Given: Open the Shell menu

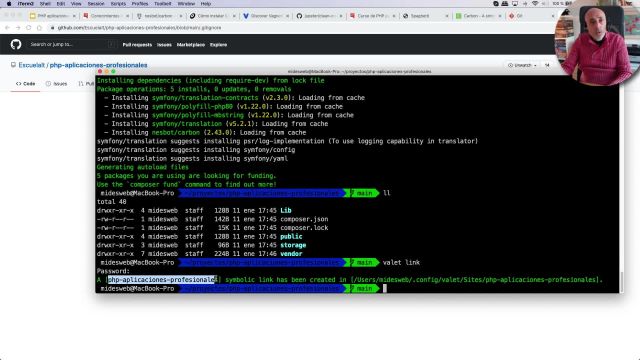Looking at the screenshot, I should tap(45, 4).
